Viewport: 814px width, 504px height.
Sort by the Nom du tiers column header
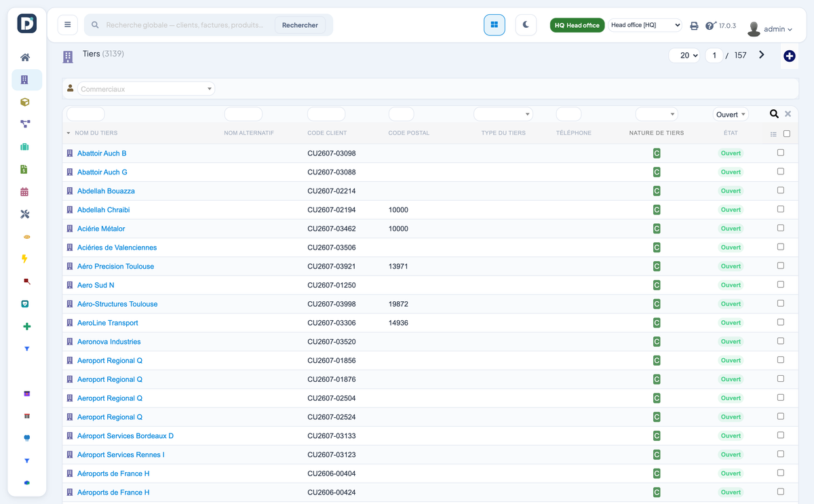(96, 133)
